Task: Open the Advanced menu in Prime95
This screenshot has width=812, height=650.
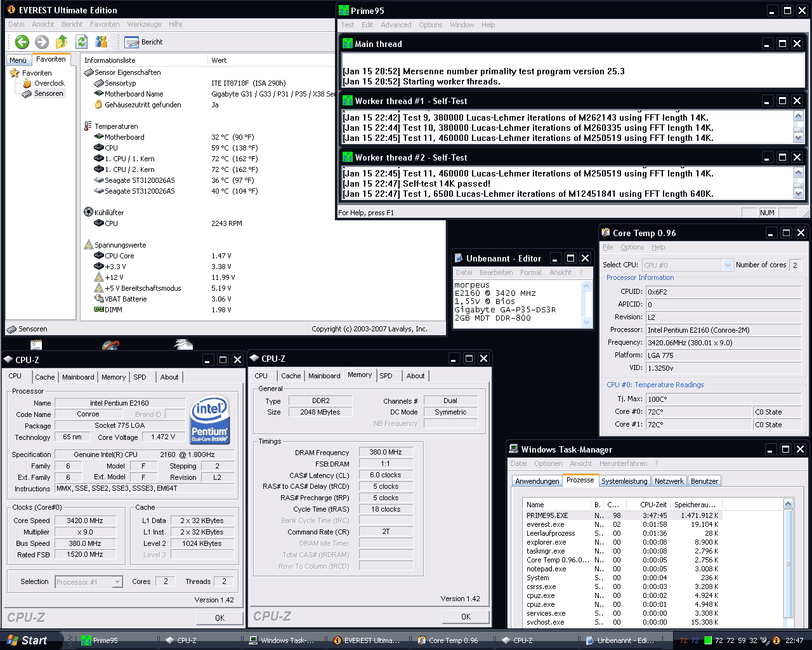Action: tap(396, 25)
